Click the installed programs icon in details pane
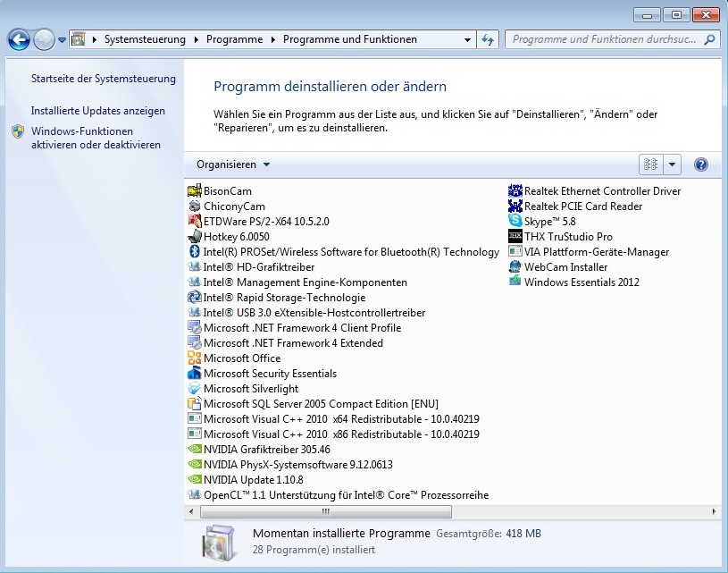728x573 pixels. tap(218, 543)
